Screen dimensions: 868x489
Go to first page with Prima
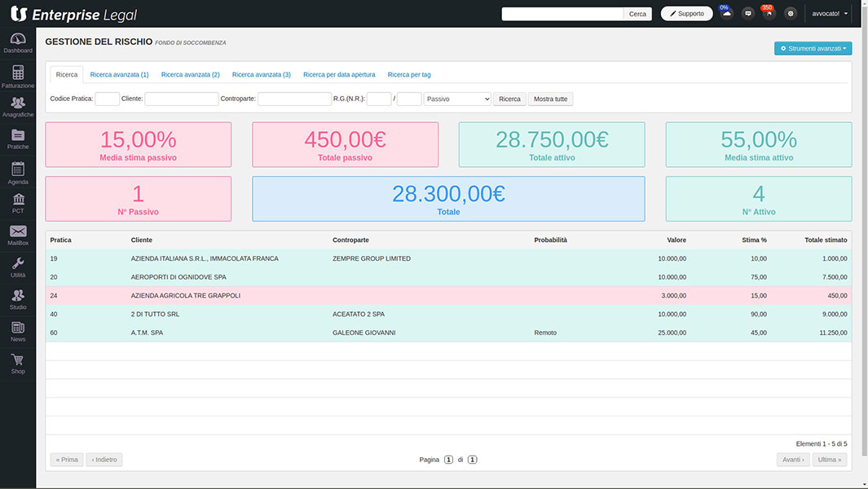click(x=67, y=460)
